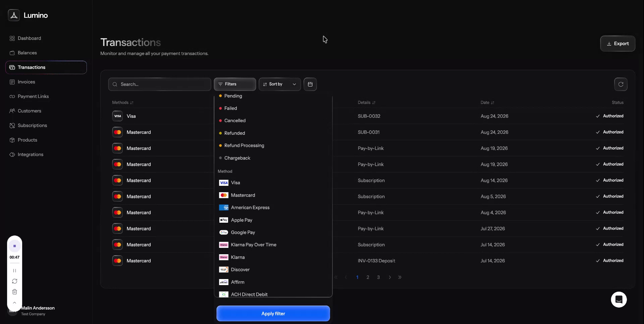Pause the recording timer
Viewport: 644px width, 324px height.
click(14, 270)
